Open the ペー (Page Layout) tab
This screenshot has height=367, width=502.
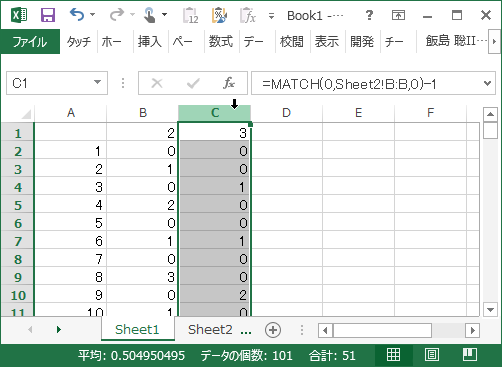pos(183,42)
